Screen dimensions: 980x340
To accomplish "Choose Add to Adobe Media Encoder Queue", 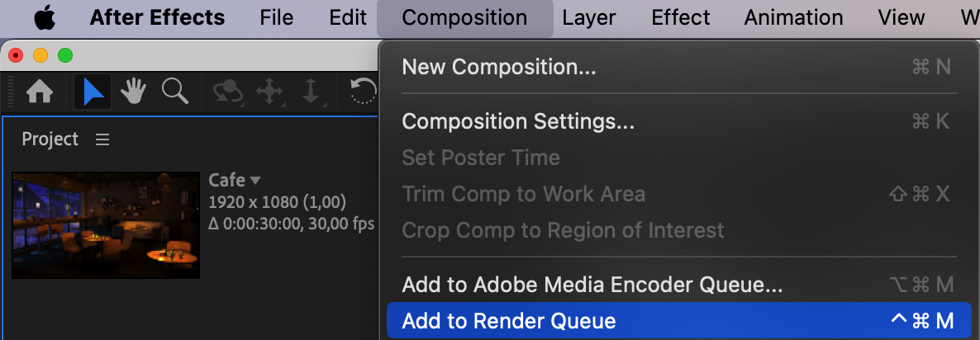I will click(x=592, y=285).
